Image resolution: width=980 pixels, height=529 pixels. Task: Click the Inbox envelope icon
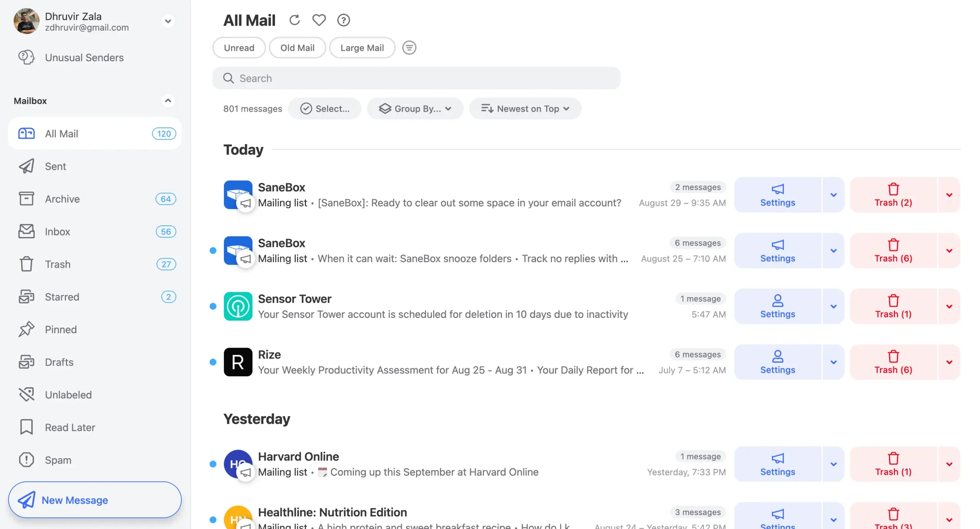click(x=26, y=231)
